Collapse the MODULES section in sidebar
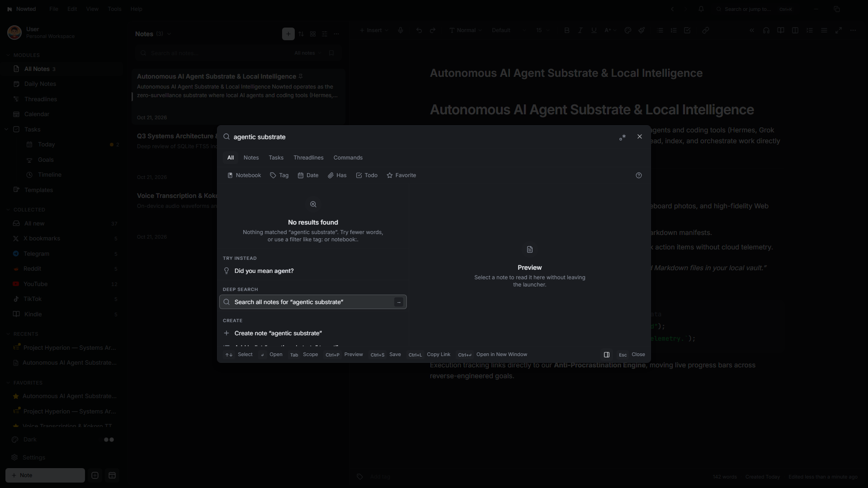This screenshot has height=488, width=868. tap(8, 55)
